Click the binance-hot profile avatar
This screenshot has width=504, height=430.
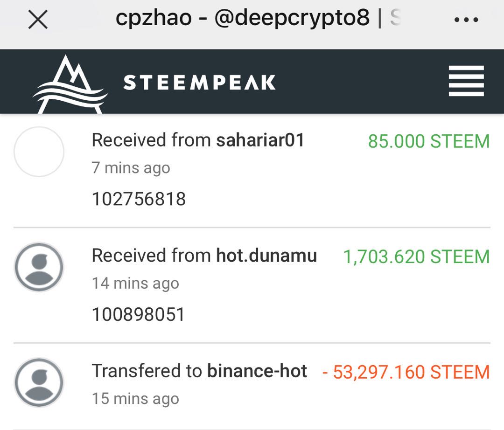39,382
